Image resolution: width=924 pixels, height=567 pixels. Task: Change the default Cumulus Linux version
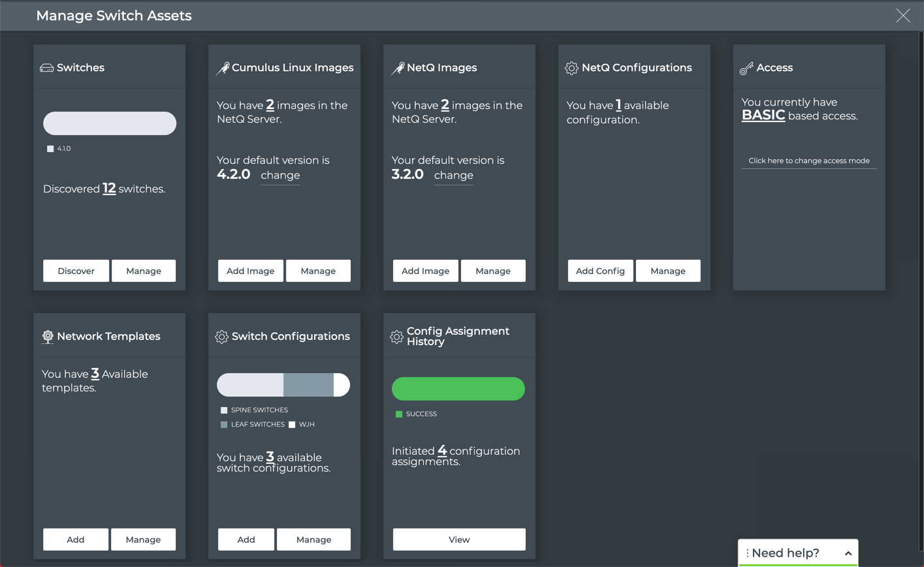[279, 175]
